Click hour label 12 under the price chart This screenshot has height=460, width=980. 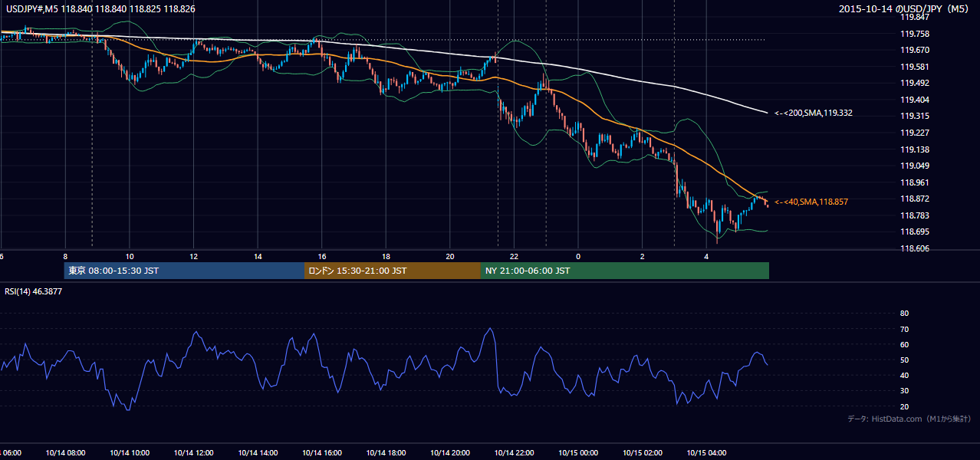tap(193, 257)
